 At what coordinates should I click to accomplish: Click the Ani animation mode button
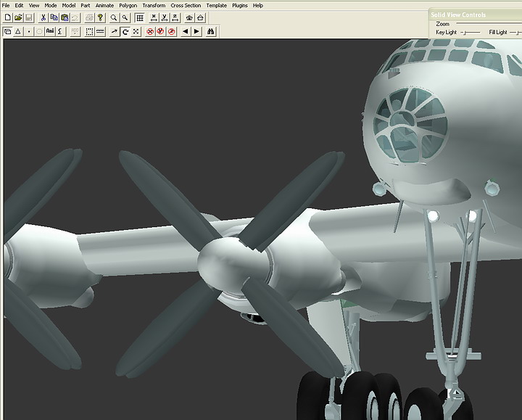click(x=50, y=32)
